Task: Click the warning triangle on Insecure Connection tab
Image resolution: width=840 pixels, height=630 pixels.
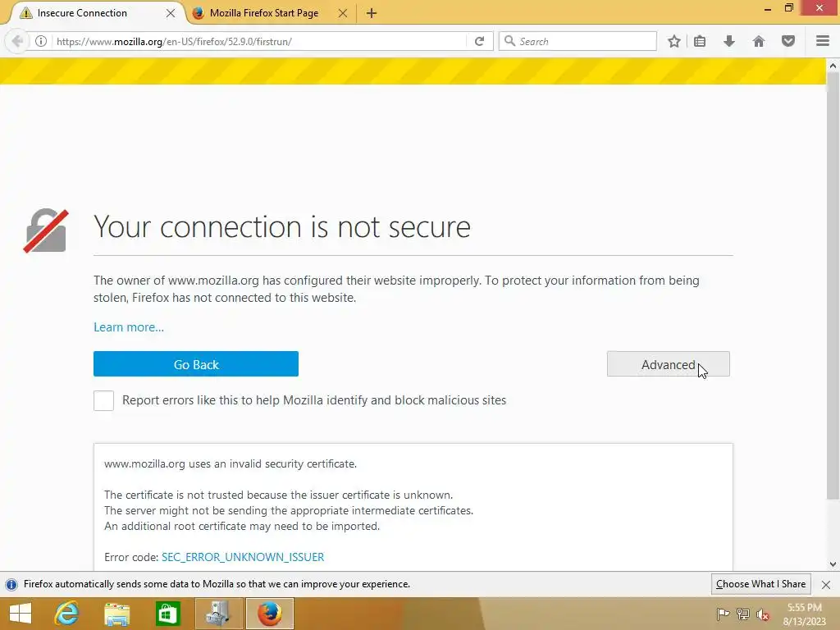Action: pos(25,13)
